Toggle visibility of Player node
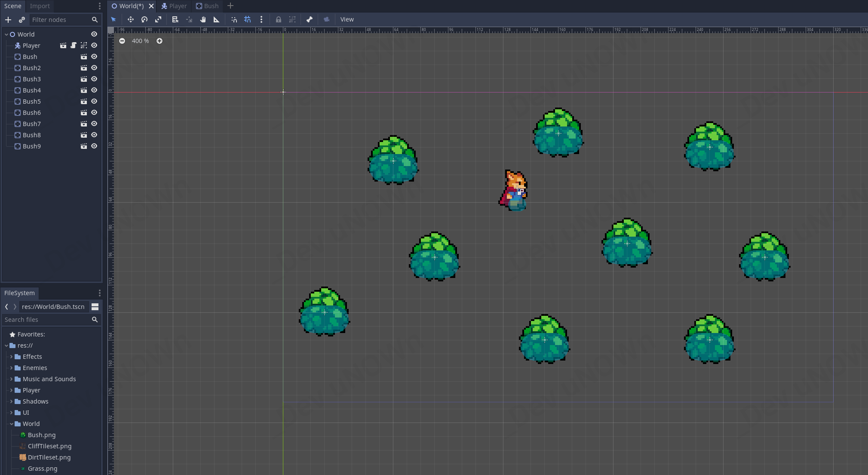This screenshot has height=475, width=868. 94,46
